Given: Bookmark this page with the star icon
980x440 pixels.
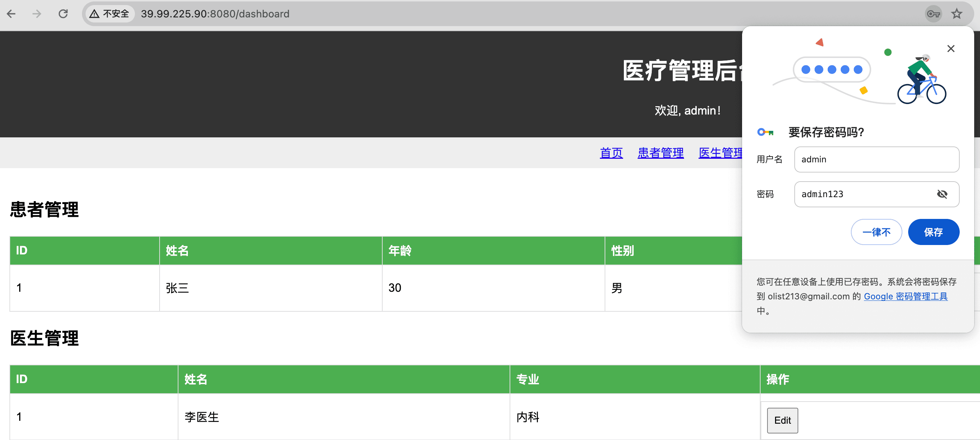Looking at the screenshot, I should point(957,14).
